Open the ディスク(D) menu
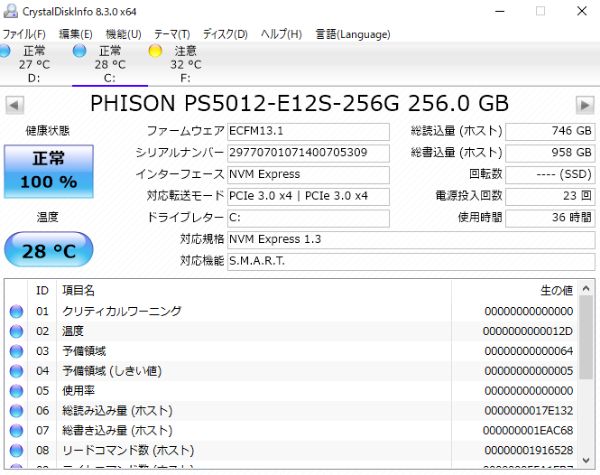Viewport: 600px width, 475px height. tap(225, 34)
